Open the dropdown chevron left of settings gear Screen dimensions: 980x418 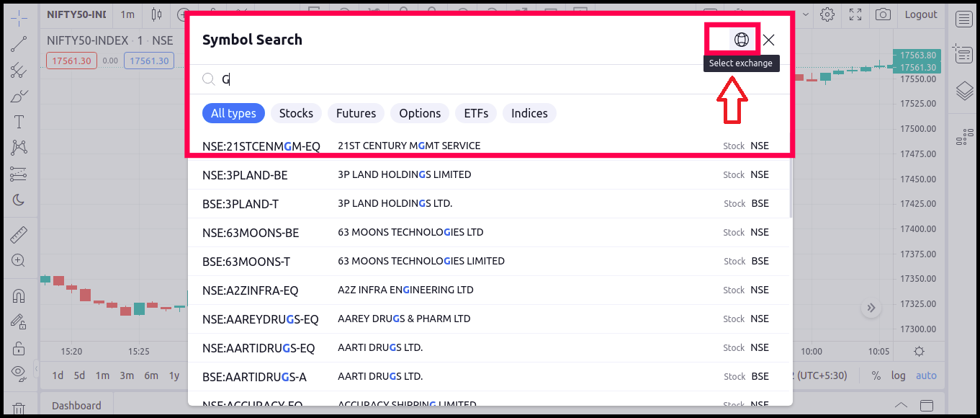pyautogui.click(x=806, y=14)
